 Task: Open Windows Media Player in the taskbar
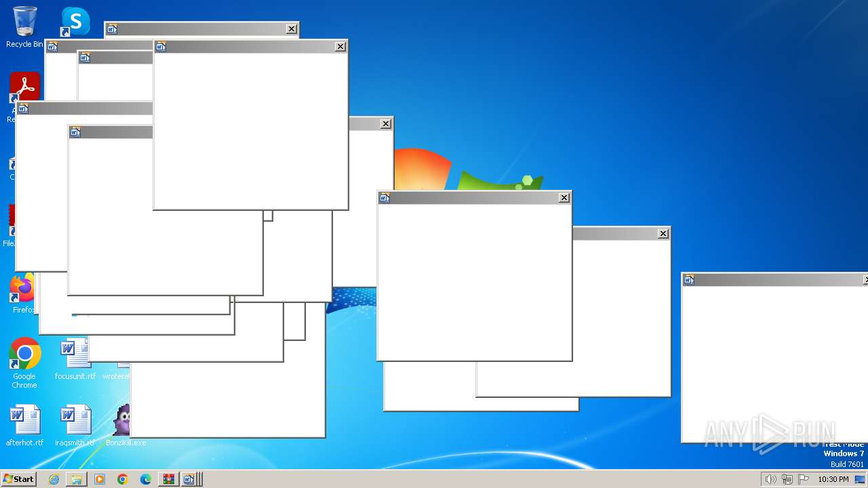coord(100,479)
